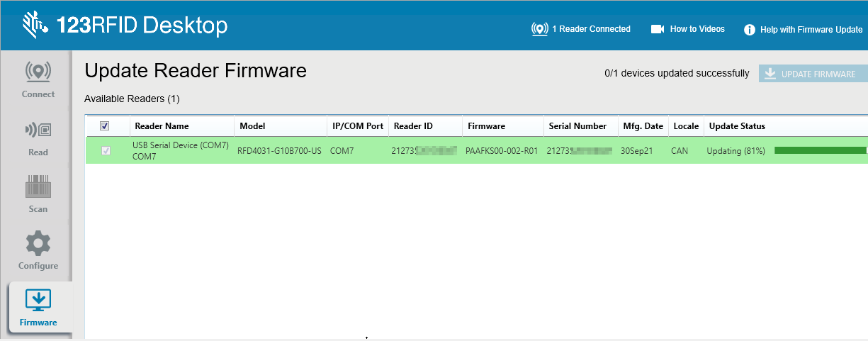Toggle the COM7 reader row checkbox
The width and height of the screenshot is (868, 341).
[x=106, y=150]
